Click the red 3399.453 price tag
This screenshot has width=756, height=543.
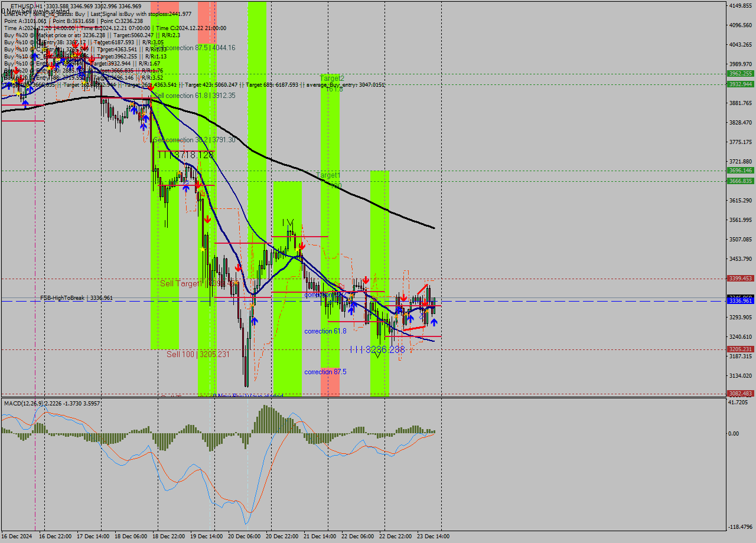(x=741, y=279)
